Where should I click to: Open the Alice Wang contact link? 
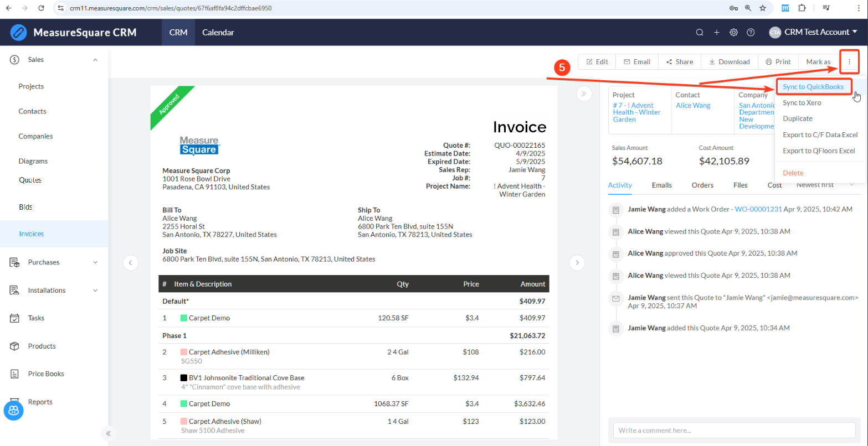click(x=693, y=106)
